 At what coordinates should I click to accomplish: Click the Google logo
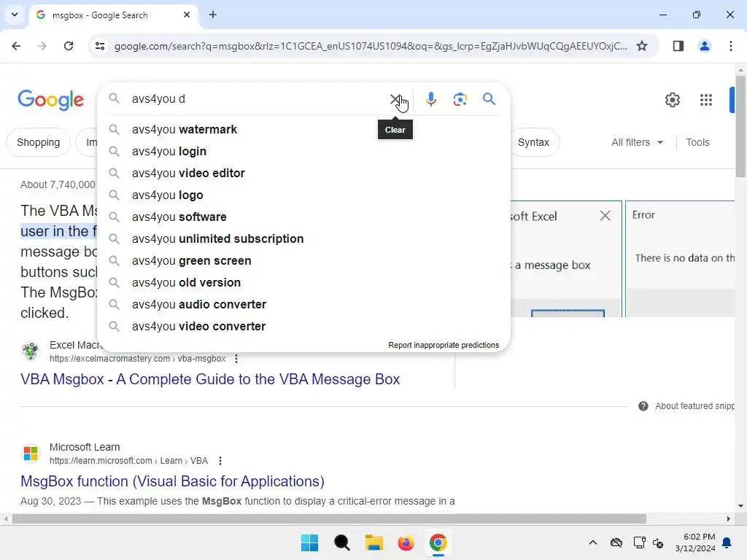pos(50,99)
